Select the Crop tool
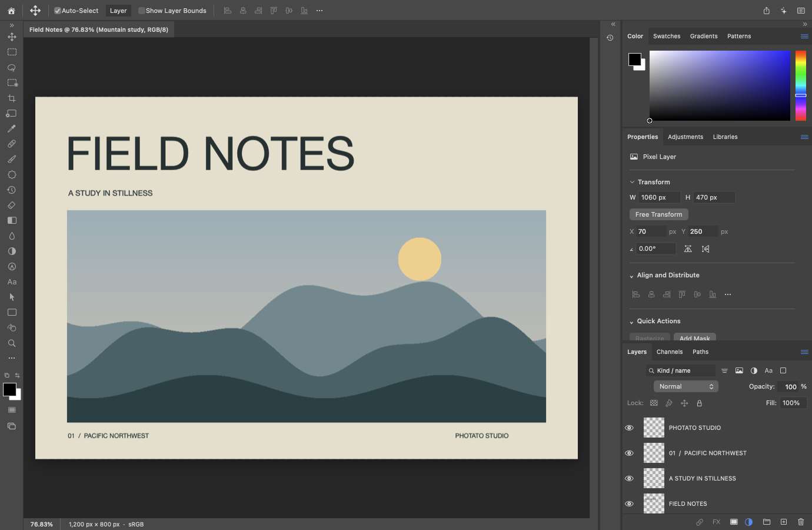The image size is (812, 530). coord(12,98)
